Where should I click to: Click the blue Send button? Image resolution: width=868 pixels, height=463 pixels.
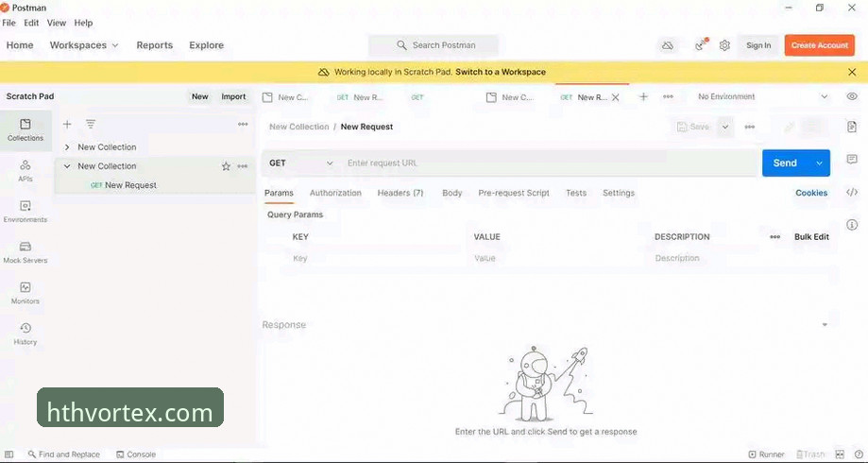(x=785, y=163)
